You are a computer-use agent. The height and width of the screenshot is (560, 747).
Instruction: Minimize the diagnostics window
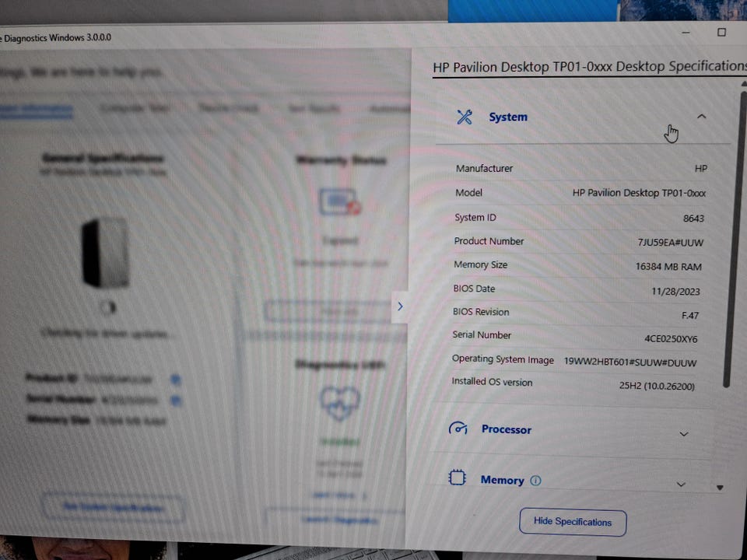(686, 33)
